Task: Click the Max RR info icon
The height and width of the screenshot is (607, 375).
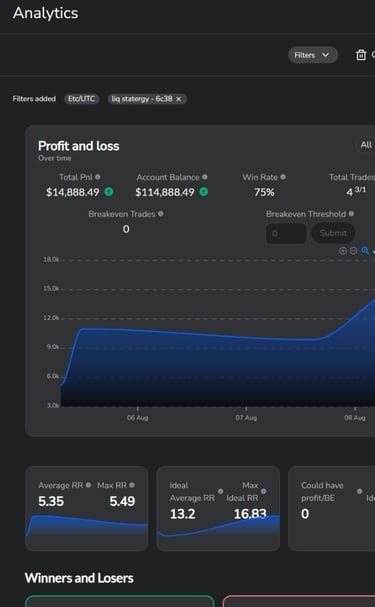Action: pos(132,485)
